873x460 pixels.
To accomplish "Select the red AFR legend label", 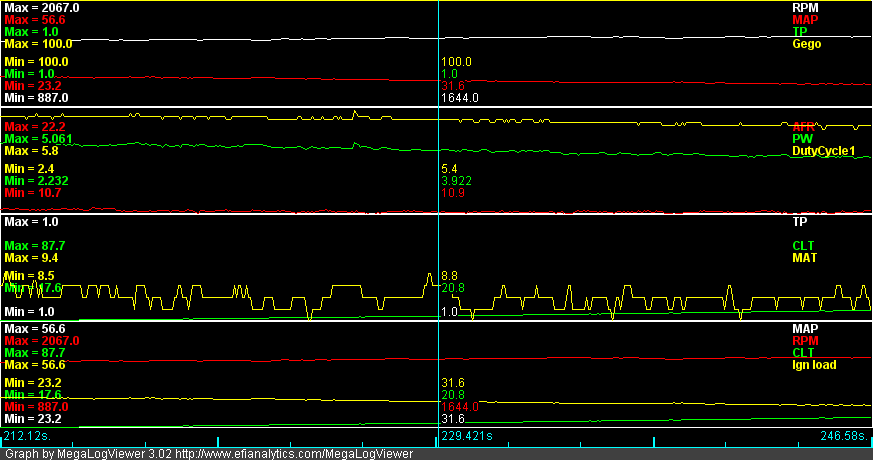I will point(803,127).
